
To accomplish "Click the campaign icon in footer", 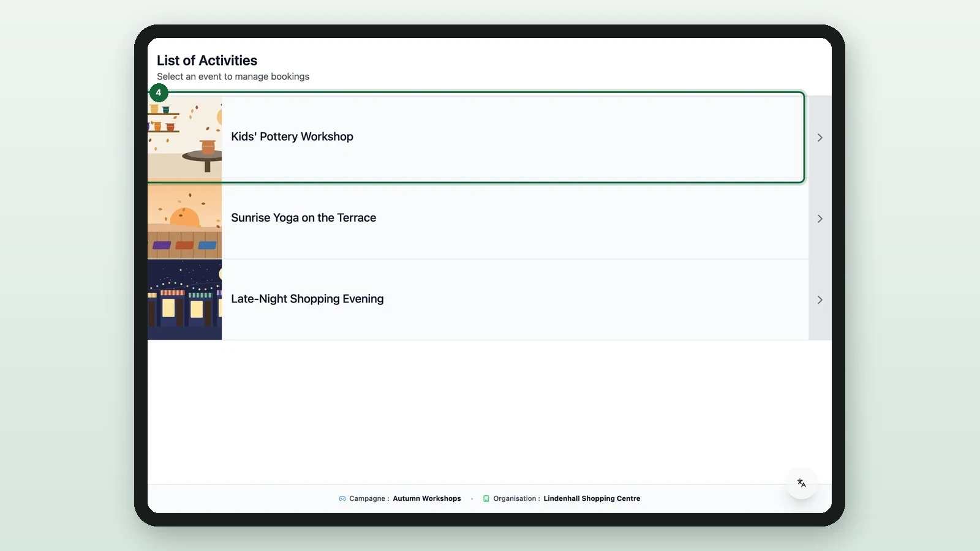I will (x=342, y=499).
